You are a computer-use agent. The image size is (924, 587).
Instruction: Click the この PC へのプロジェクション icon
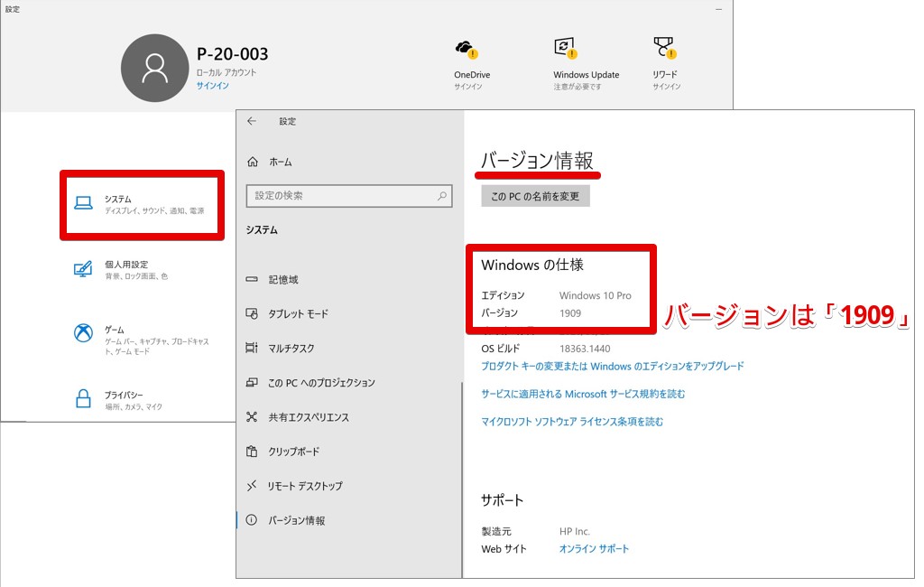[252, 382]
